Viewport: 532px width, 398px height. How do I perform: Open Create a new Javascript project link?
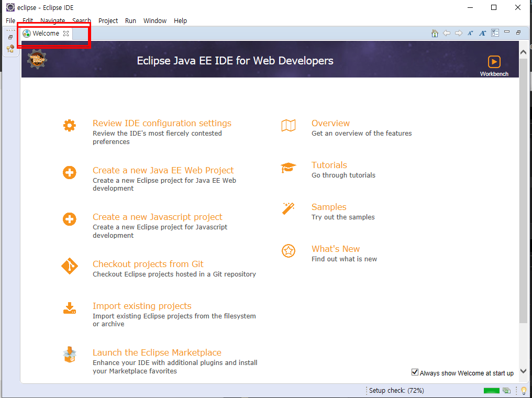[x=158, y=217]
